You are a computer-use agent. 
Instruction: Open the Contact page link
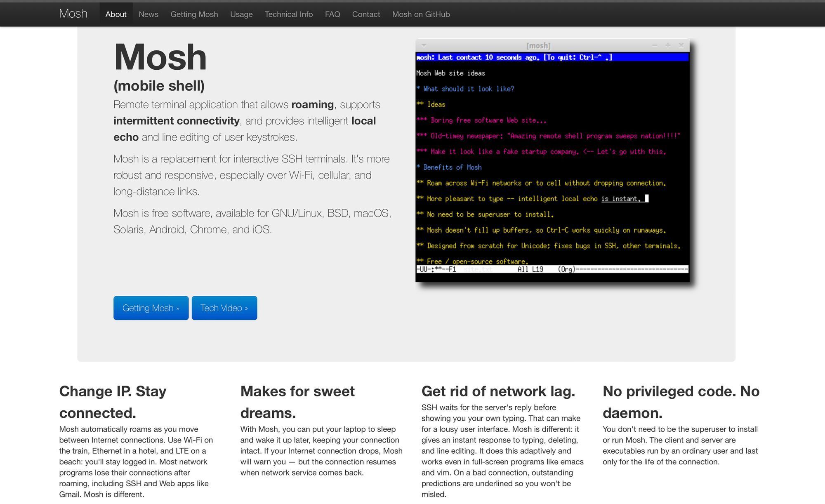pyautogui.click(x=366, y=14)
